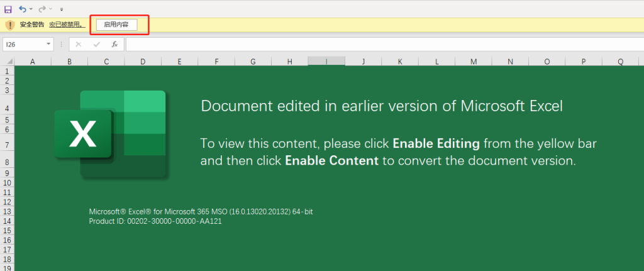Select row 12 header

point(8,202)
